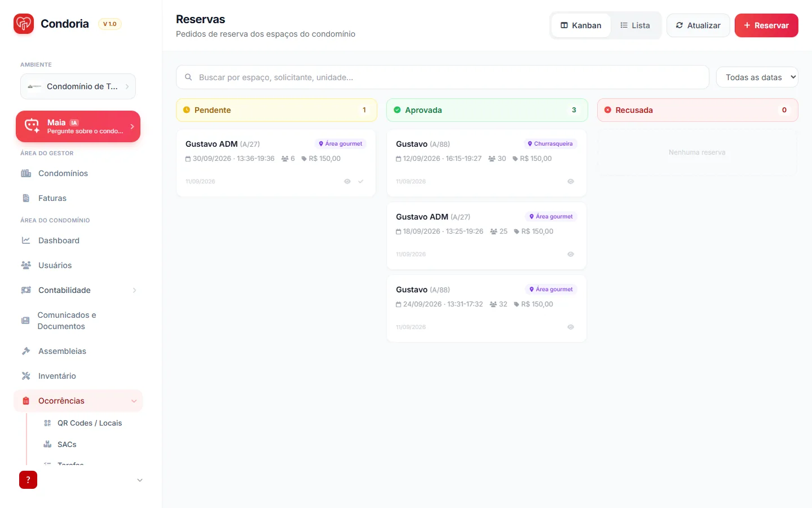The height and width of the screenshot is (508, 812).
Task: Click the eye icon on the Churrasqueira card
Action: coord(571,181)
